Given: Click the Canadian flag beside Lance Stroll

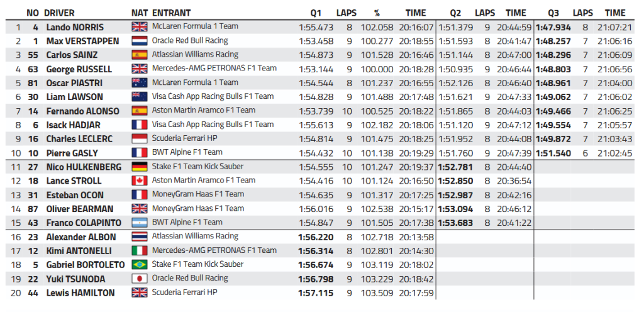Looking at the screenshot, I should 139,181.
